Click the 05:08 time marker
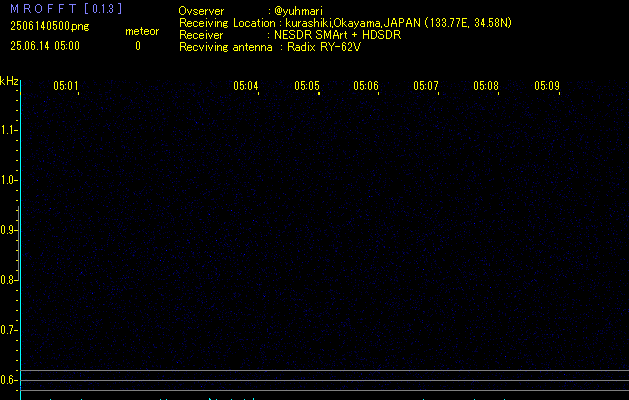 (x=486, y=86)
